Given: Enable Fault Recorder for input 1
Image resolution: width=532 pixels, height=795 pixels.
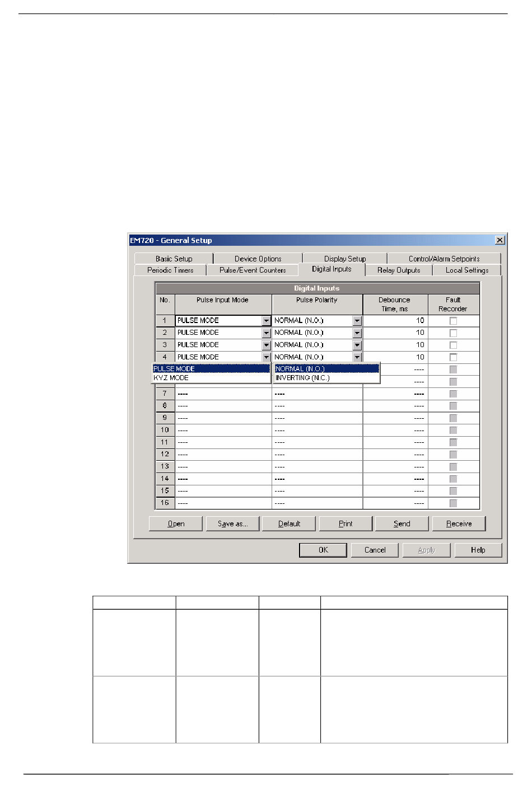Looking at the screenshot, I should click(453, 321).
